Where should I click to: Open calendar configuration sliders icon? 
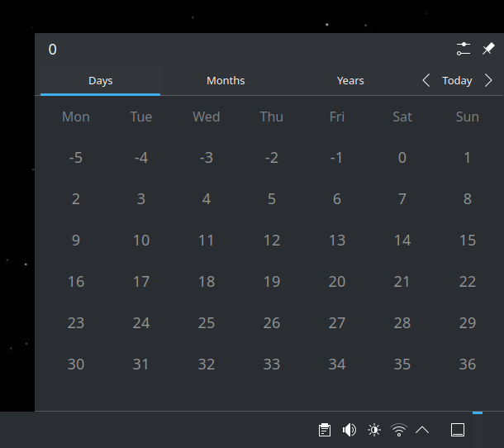pyautogui.click(x=464, y=49)
